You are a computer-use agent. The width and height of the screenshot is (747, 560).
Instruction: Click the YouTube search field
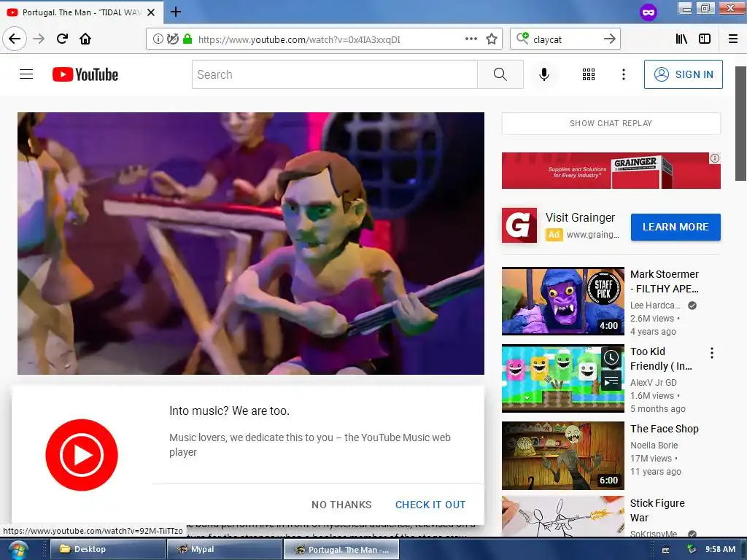(334, 74)
